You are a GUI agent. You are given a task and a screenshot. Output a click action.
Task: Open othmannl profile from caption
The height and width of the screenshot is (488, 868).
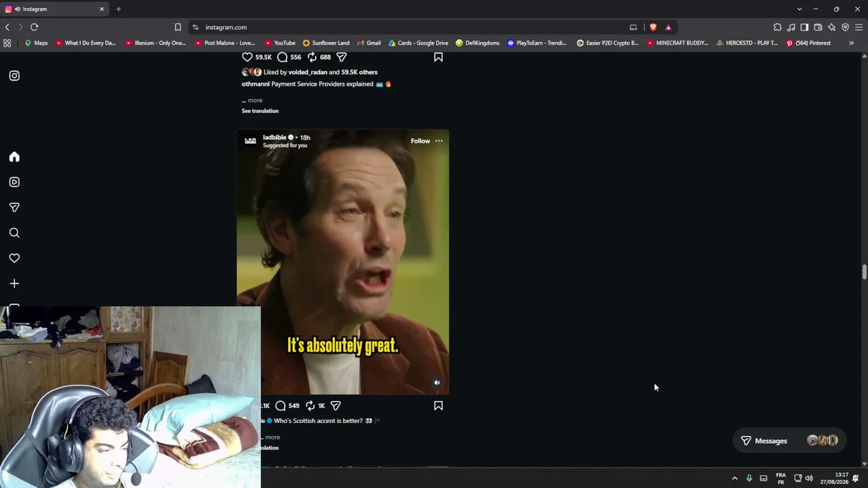coord(256,84)
